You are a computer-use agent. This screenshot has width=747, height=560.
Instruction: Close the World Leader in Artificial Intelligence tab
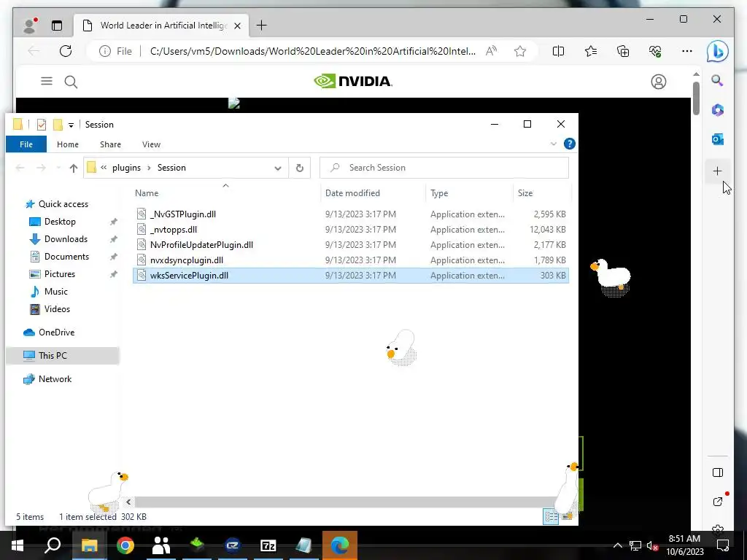239,26
